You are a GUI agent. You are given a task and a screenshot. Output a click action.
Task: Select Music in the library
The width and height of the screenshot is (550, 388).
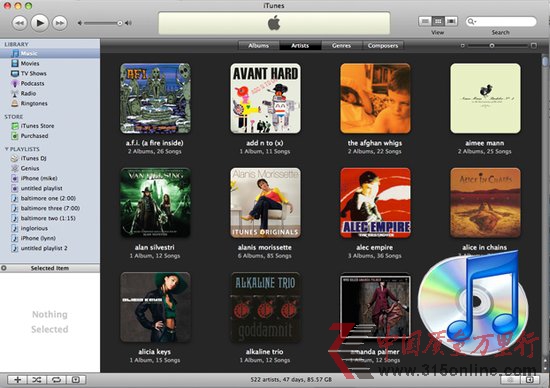50,53
